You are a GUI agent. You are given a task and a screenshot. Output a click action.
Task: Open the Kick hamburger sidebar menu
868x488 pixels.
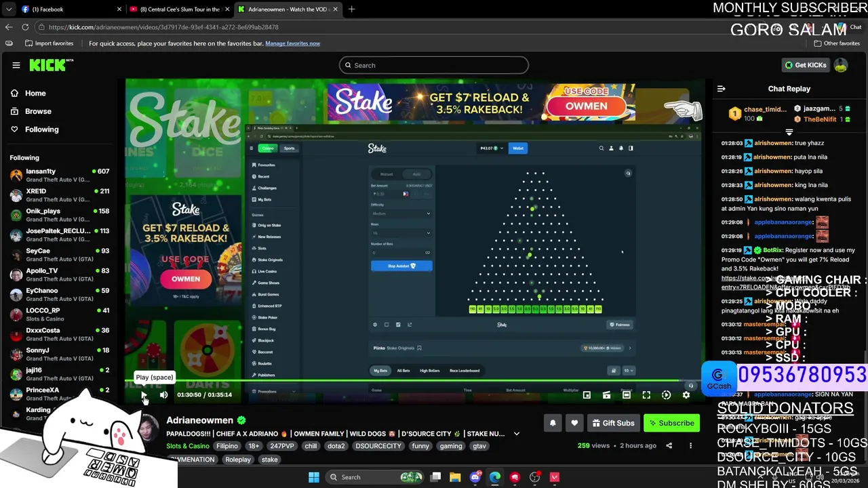point(16,65)
